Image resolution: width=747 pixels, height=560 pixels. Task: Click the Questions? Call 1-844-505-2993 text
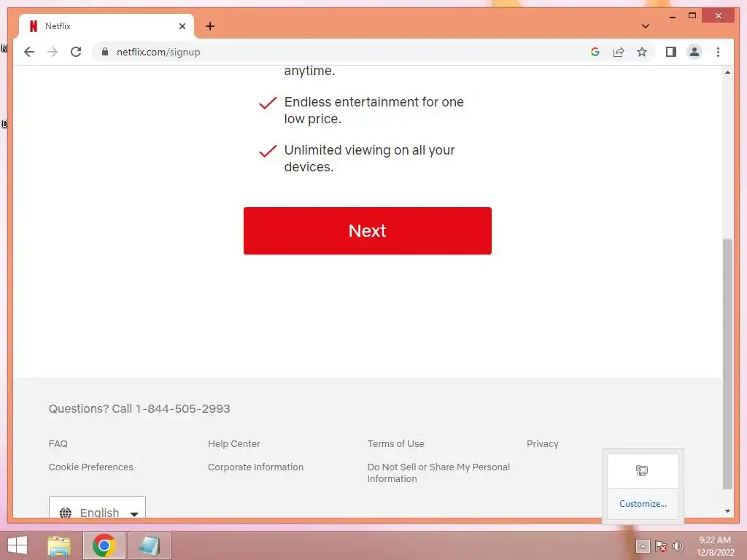(139, 408)
